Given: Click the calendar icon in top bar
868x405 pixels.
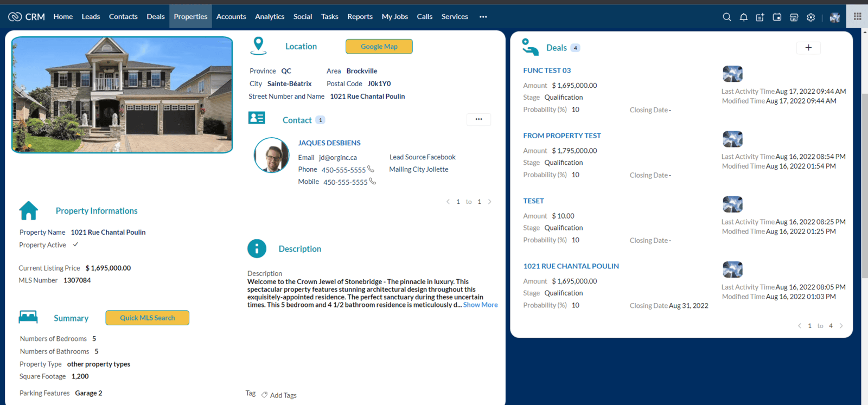Looking at the screenshot, I should click(x=777, y=17).
